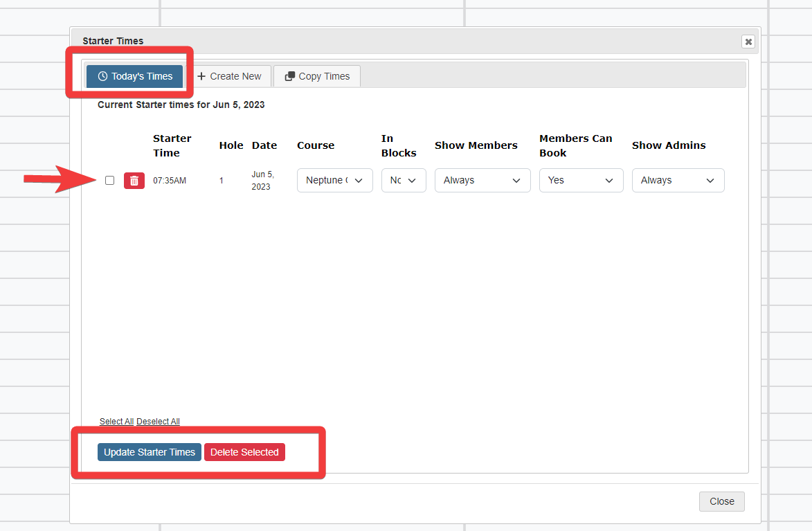Image resolution: width=812 pixels, height=531 pixels.
Task: Select All starter times
Action: tap(116, 421)
